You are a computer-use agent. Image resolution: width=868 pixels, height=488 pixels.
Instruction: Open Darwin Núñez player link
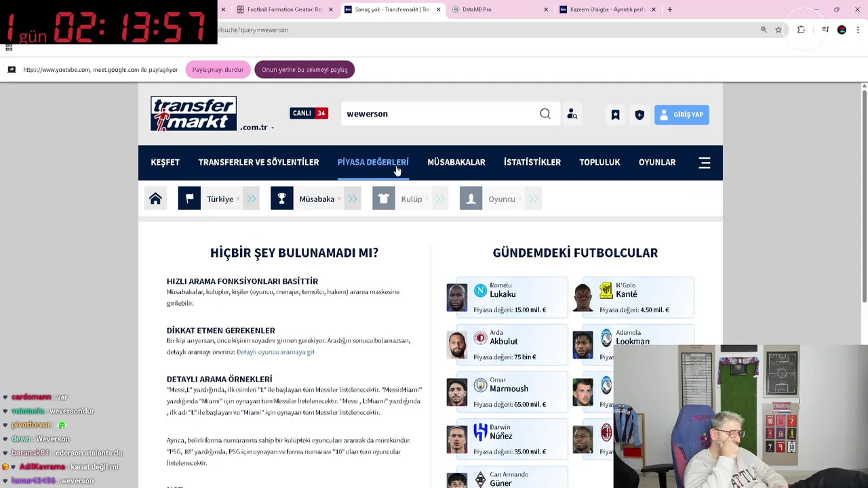click(x=501, y=432)
